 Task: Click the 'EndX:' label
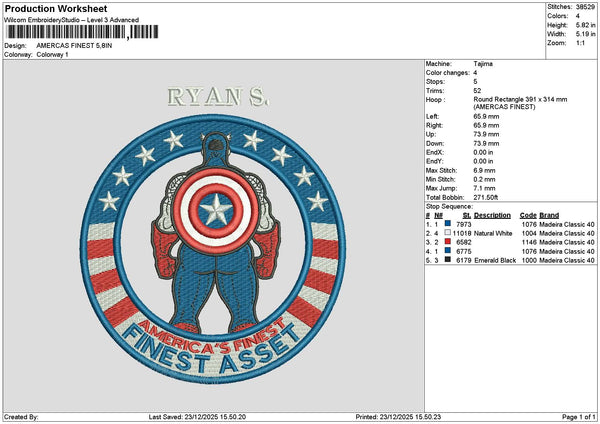point(434,152)
